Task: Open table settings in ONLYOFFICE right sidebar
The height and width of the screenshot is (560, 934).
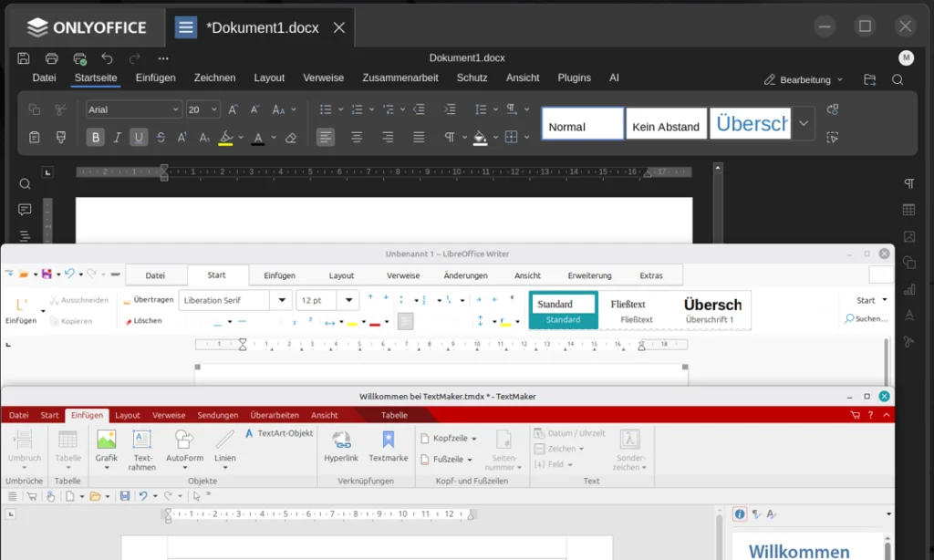Action: 909,210
